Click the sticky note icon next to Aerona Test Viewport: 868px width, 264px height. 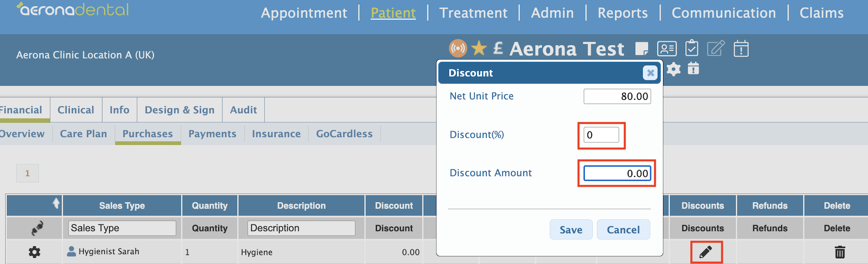[641, 49]
